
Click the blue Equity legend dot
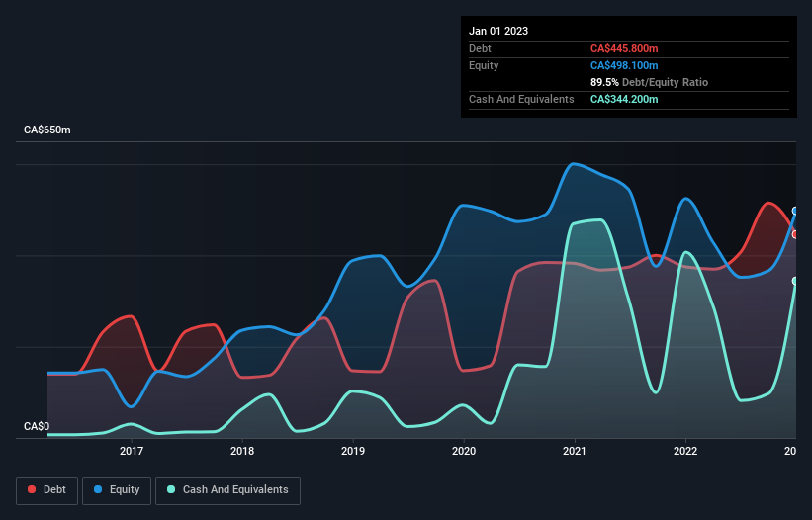98,489
